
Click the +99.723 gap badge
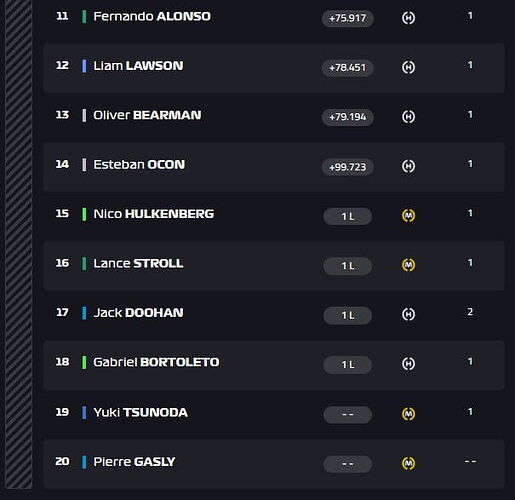(x=347, y=167)
